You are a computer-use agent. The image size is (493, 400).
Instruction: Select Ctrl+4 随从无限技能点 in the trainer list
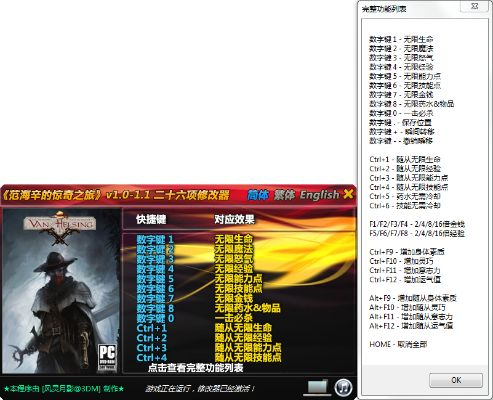(x=209, y=357)
